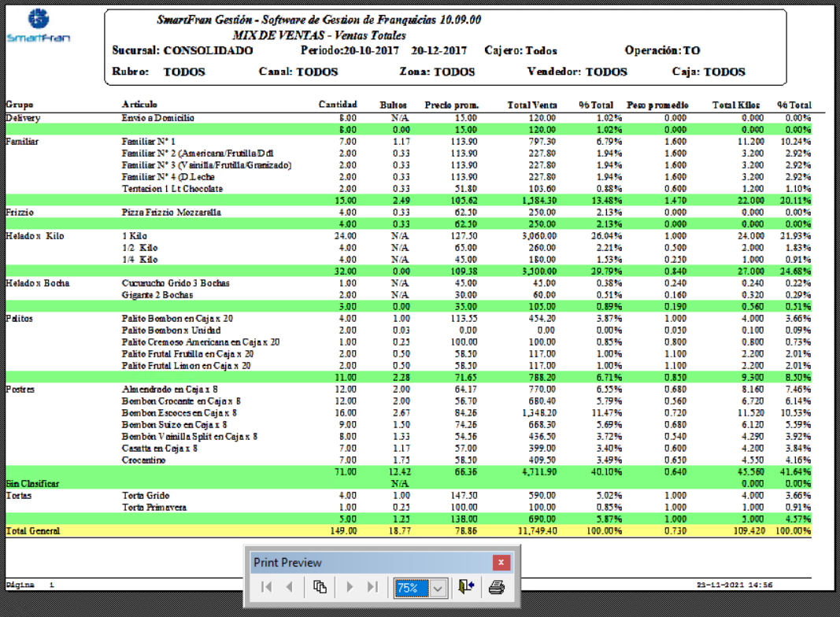Click the Bultos column header
This screenshot has height=617, width=840.
point(393,105)
